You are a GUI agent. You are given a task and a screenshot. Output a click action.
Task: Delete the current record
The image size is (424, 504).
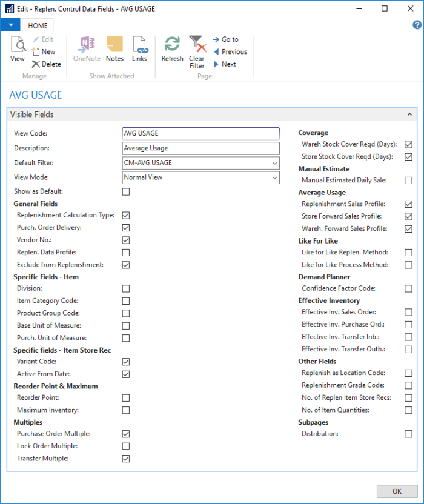coord(47,64)
